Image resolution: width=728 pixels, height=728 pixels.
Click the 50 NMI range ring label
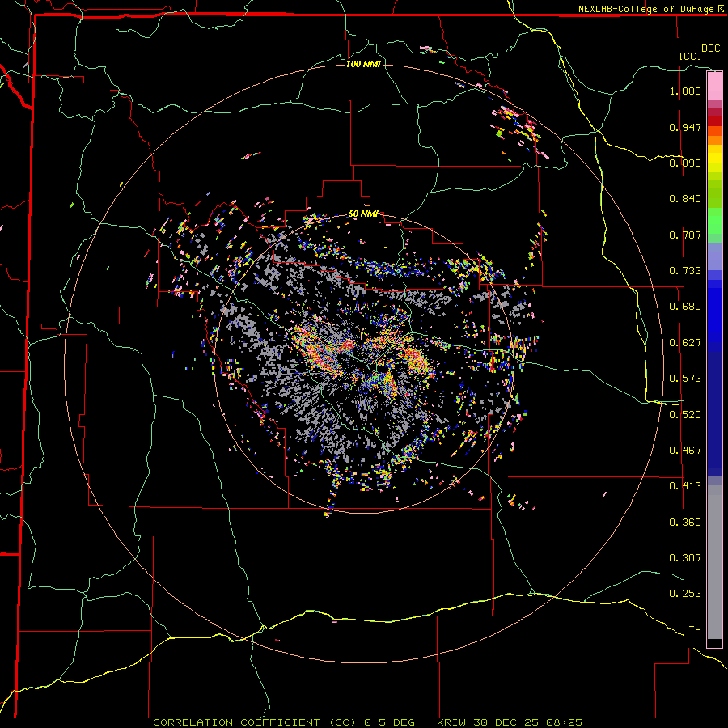363,214
